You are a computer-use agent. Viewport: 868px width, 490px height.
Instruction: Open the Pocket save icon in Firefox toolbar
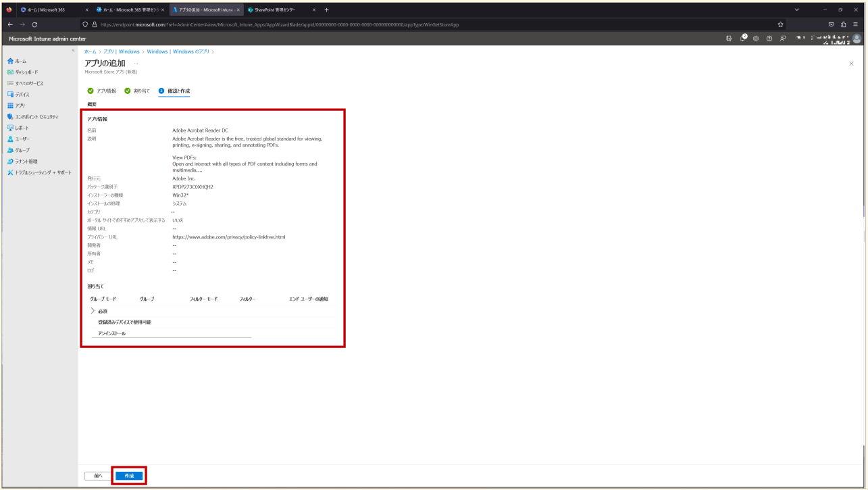point(832,24)
